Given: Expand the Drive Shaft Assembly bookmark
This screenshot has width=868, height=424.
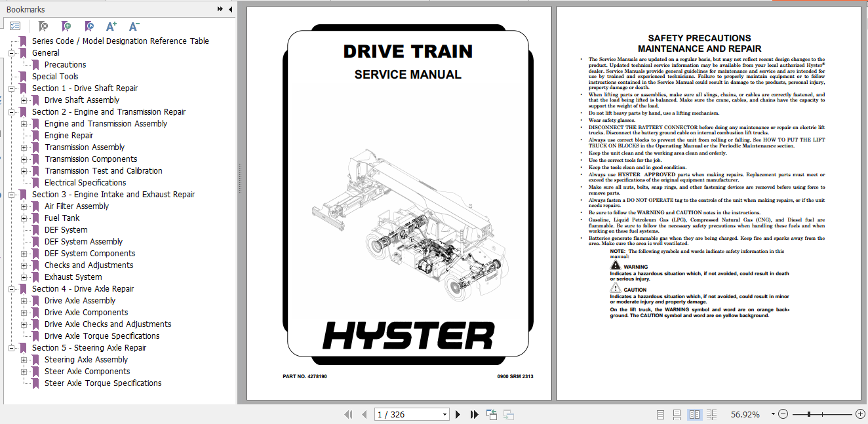Looking at the screenshot, I should click(24, 100).
